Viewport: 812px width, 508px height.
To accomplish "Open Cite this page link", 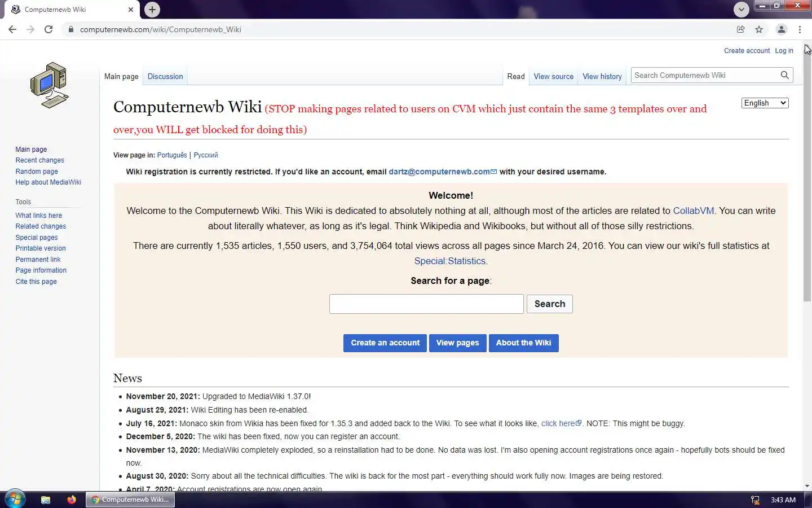I will pos(36,282).
